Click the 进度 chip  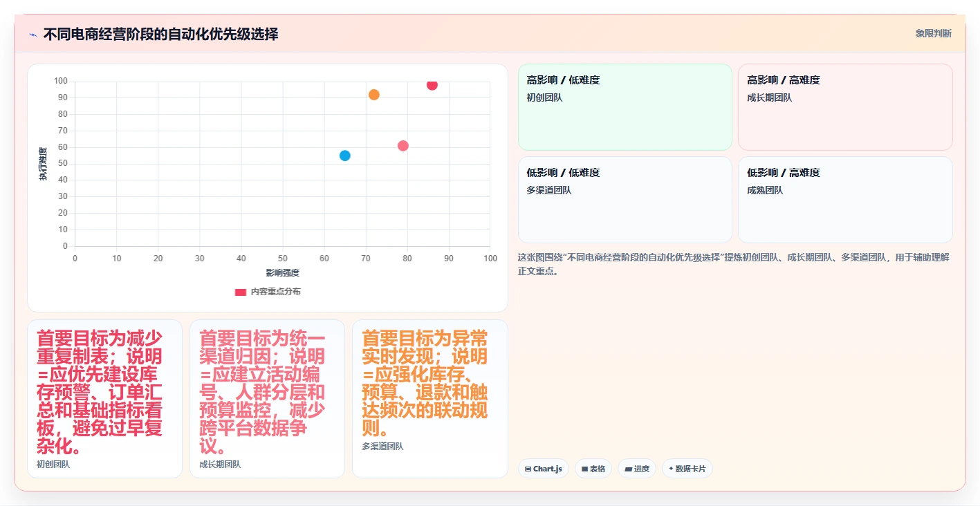(637, 469)
